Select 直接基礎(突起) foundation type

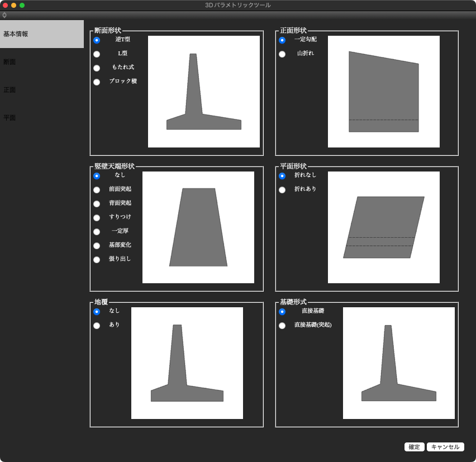tap(282, 326)
